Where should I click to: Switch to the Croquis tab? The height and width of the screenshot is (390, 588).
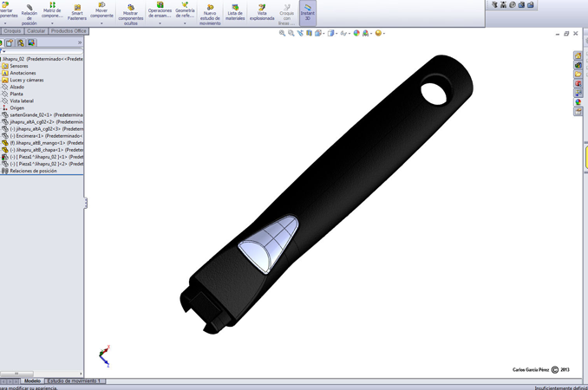pyautogui.click(x=12, y=31)
